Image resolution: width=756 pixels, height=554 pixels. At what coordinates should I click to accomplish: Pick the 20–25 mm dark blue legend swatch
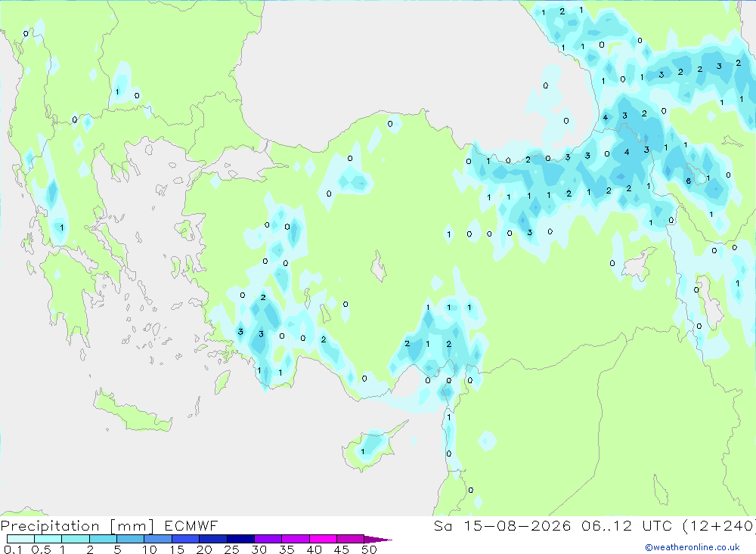point(213,539)
